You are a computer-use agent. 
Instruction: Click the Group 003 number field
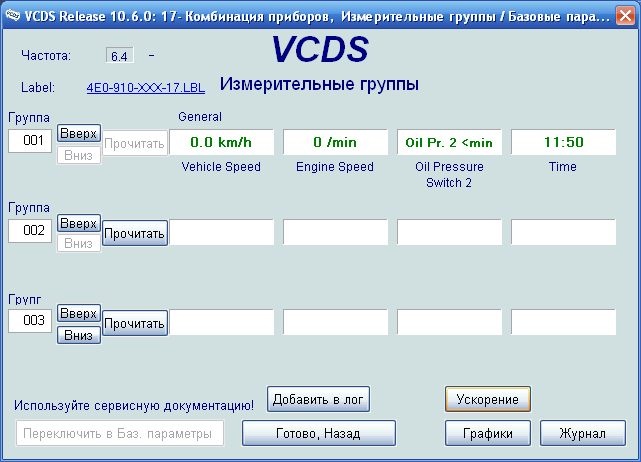point(30,321)
